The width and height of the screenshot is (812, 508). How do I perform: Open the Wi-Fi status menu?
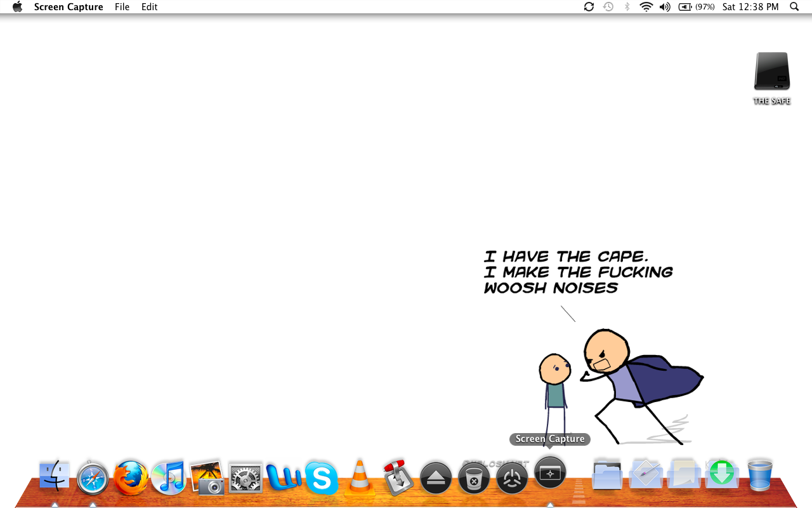[x=646, y=7]
